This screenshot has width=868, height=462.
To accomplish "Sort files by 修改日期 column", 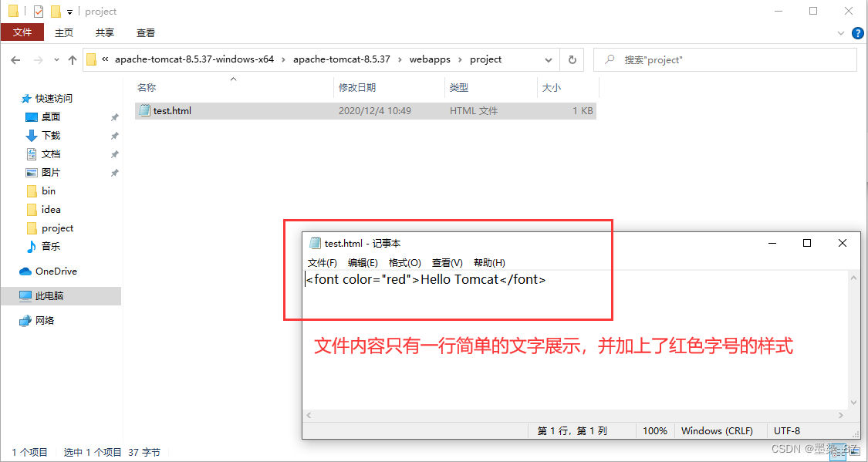I will tap(357, 87).
